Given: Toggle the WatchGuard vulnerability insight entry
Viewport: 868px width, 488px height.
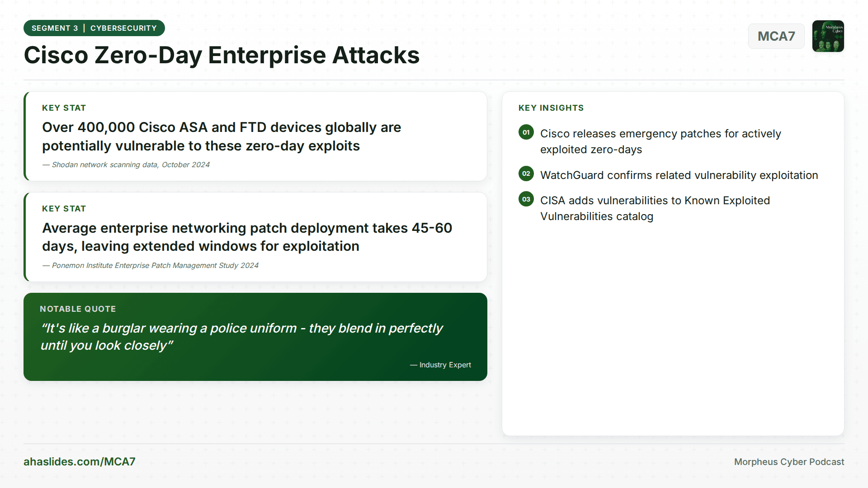Looking at the screenshot, I should point(679,175).
